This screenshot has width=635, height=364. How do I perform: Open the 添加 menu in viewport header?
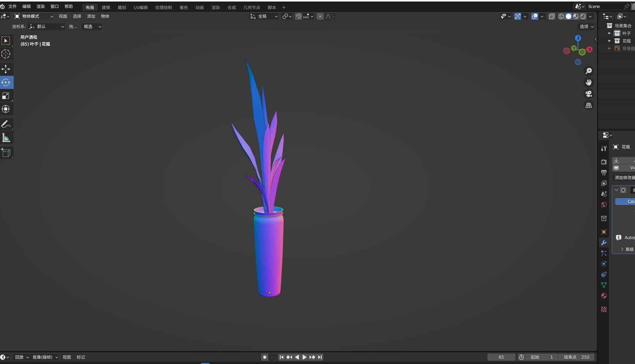pyautogui.click(x=91, y=16)
